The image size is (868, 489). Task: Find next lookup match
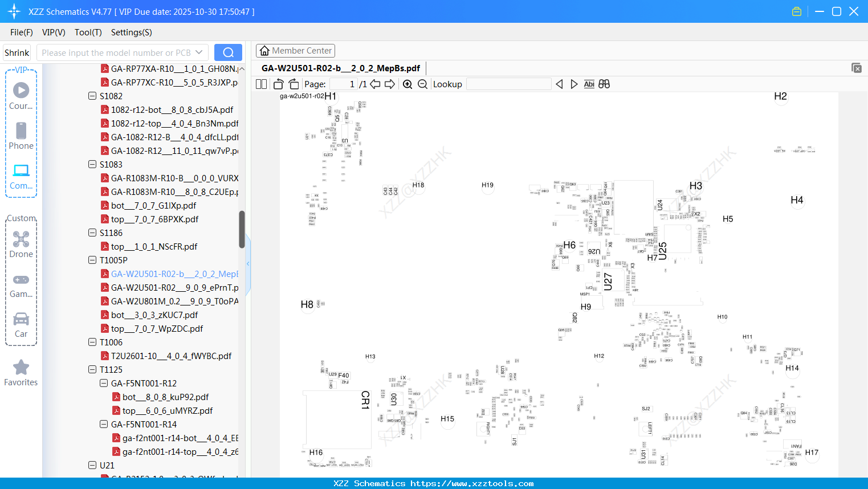574,84
